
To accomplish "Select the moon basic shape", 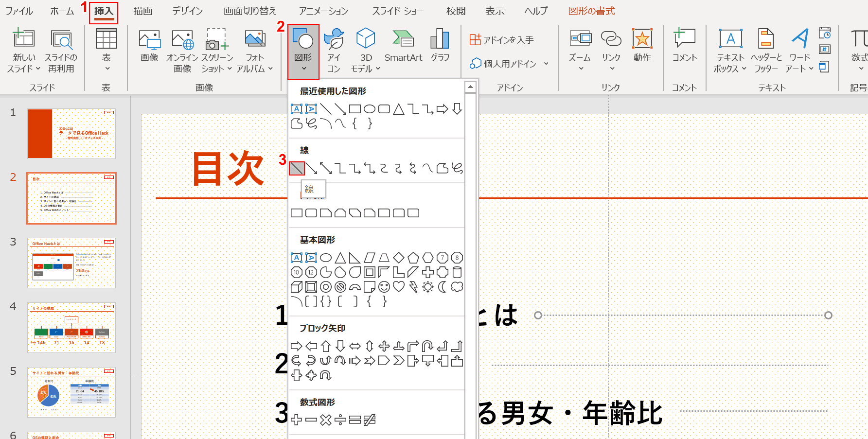I will pyautogui.click(x=443, y=287).
